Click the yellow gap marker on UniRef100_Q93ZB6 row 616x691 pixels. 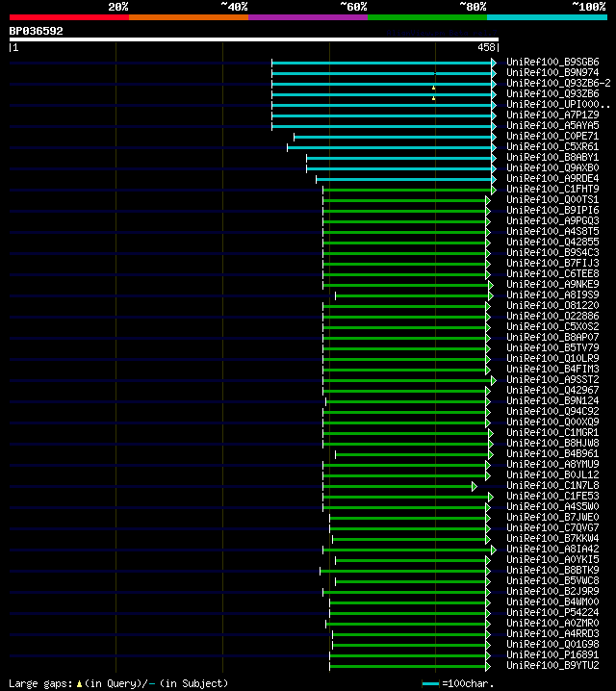pos(433,98)
